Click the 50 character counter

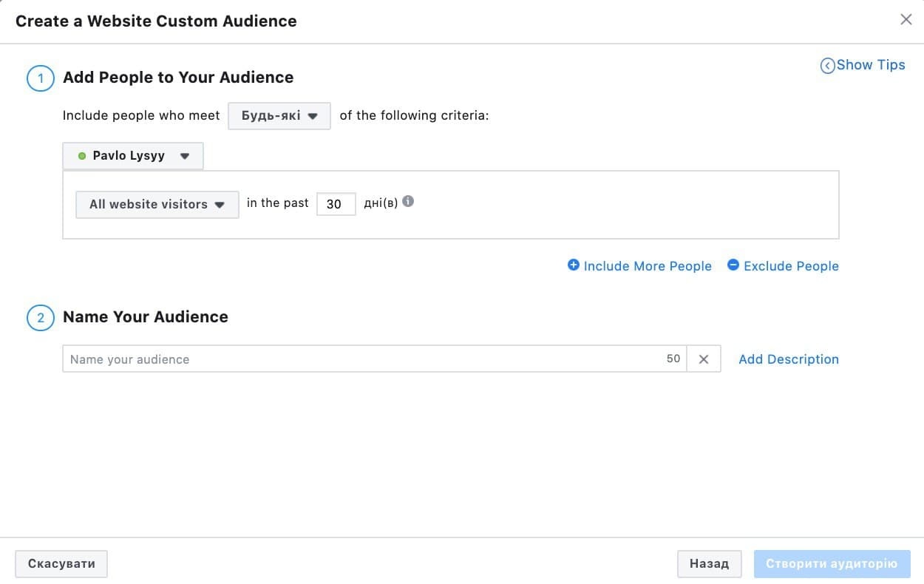(x=673, y=359)
